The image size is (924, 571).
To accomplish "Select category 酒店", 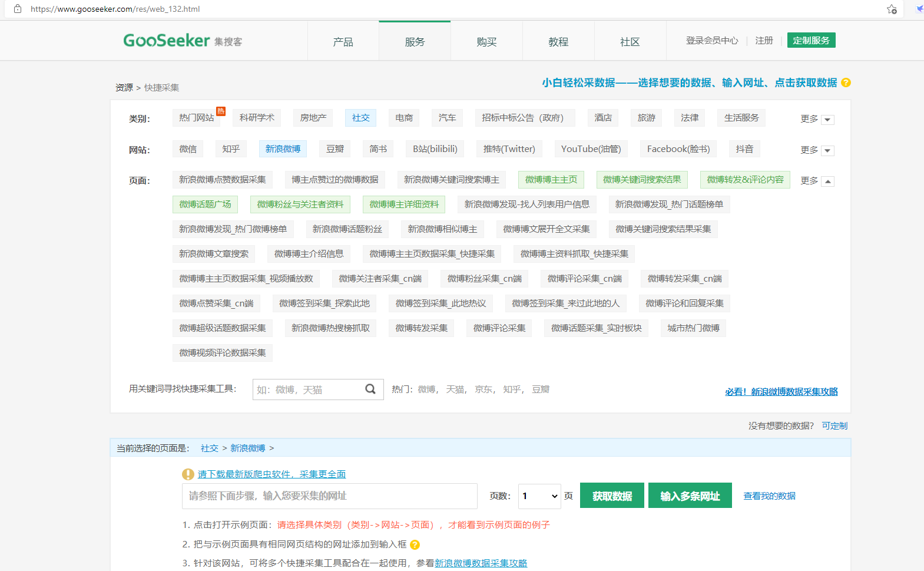I will coord(603,118).
